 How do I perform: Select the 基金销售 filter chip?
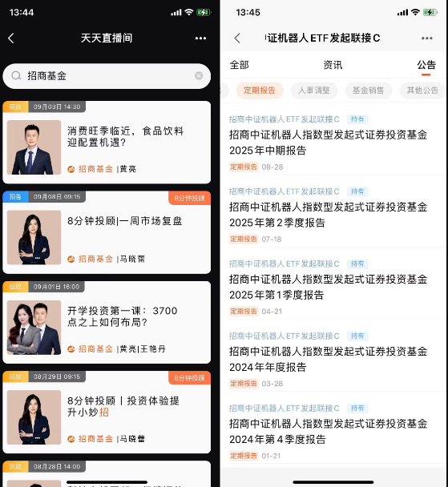(368, 91)
